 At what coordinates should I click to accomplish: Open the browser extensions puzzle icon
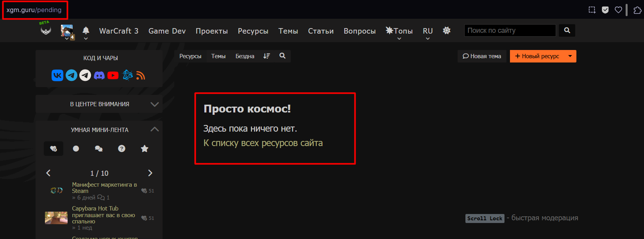[637, 10]
